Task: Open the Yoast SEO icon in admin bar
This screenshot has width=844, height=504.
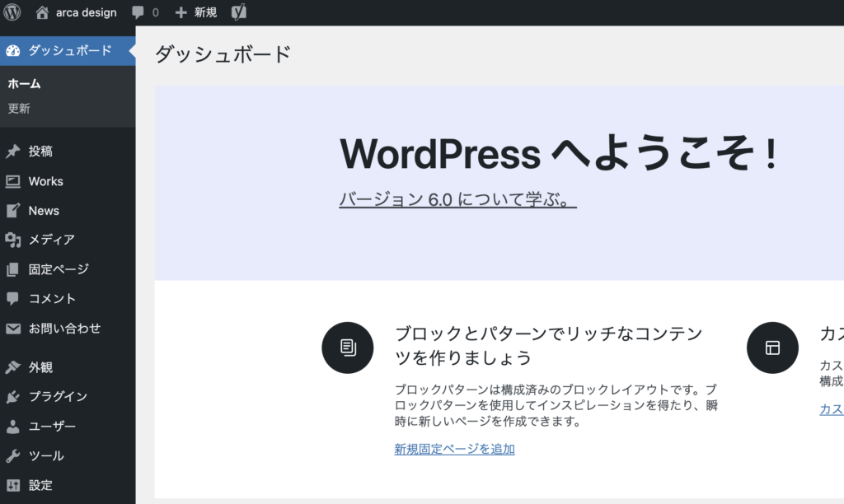Action: [x=238, y=12]
